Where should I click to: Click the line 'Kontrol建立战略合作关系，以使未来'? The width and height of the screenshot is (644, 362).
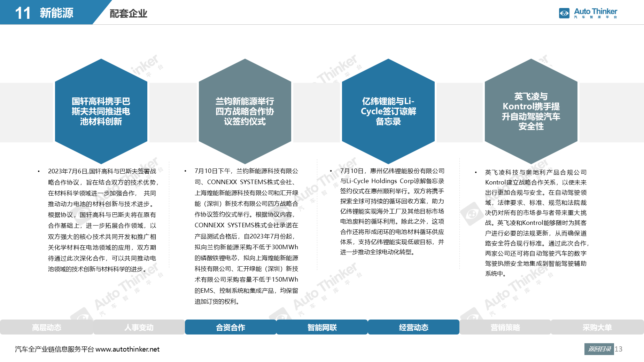tap(536, 182)
